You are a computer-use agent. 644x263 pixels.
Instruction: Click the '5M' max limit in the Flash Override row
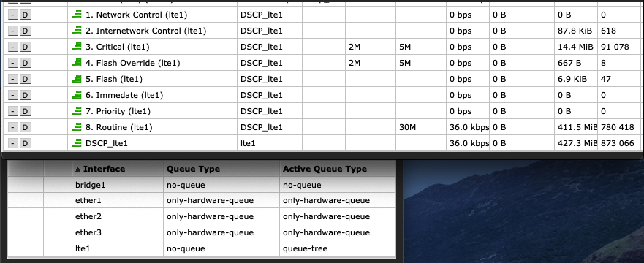[x=405, y=63]
